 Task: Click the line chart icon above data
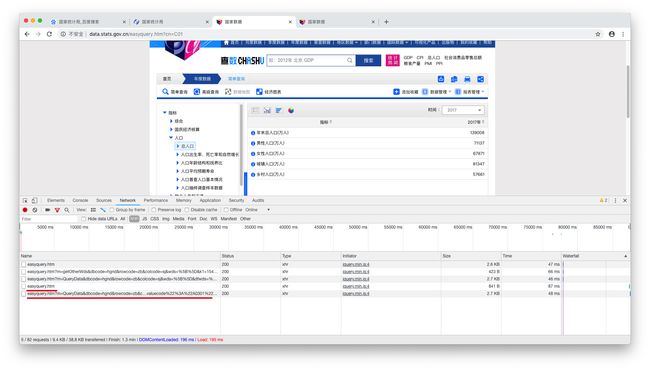coord(267,110)
